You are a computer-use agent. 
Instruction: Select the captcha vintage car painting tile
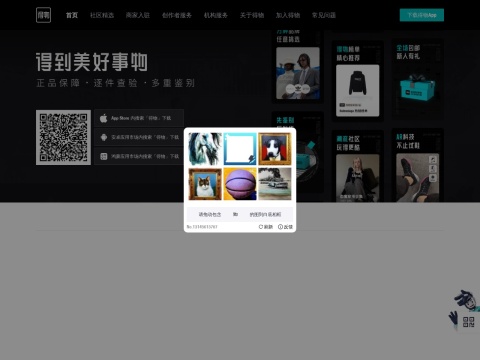tap(275, 184)
